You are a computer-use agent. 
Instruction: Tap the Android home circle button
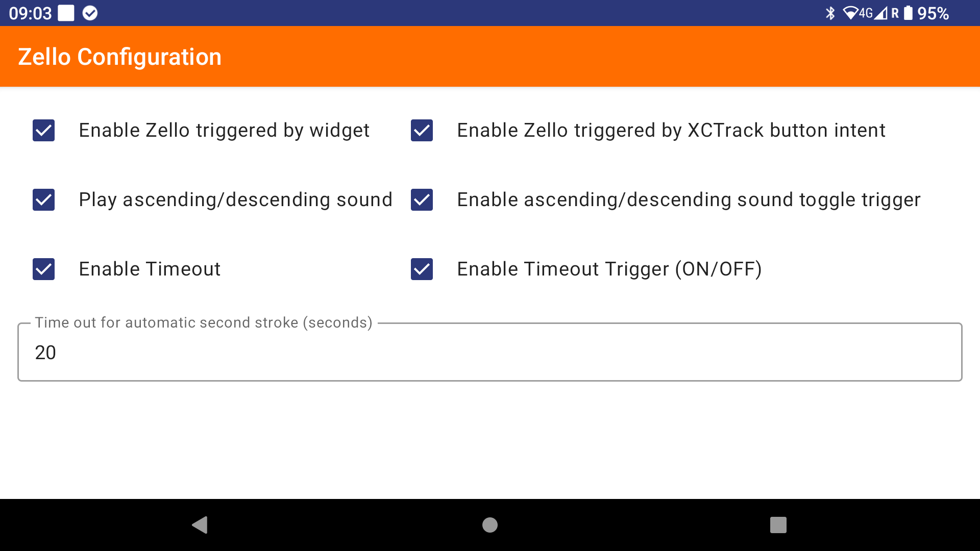click(490, 525)
